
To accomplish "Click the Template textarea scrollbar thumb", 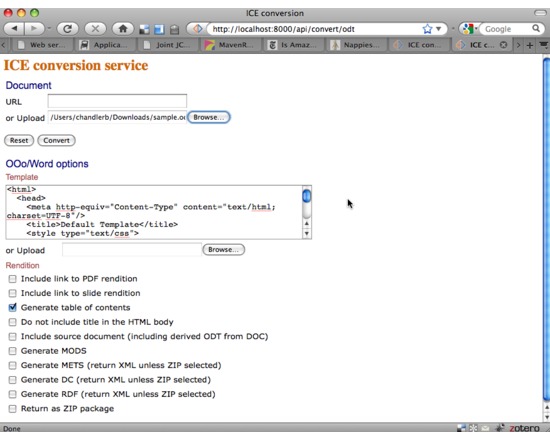I will [x=307, y=195].
